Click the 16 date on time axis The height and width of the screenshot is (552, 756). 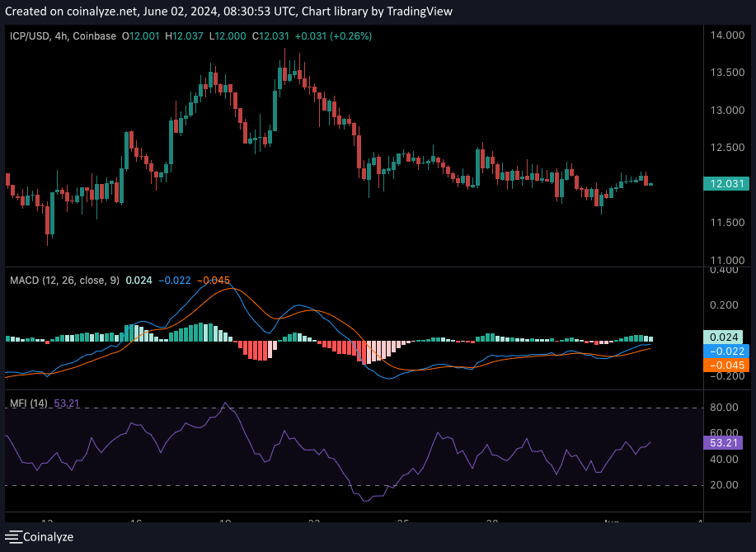pyautogui.click(x=136, y=522)
